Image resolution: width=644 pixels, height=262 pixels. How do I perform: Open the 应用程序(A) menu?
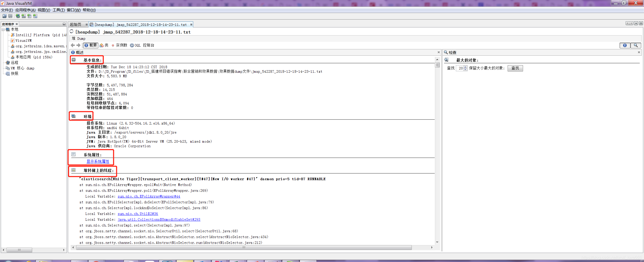click(x=25, y=10)
